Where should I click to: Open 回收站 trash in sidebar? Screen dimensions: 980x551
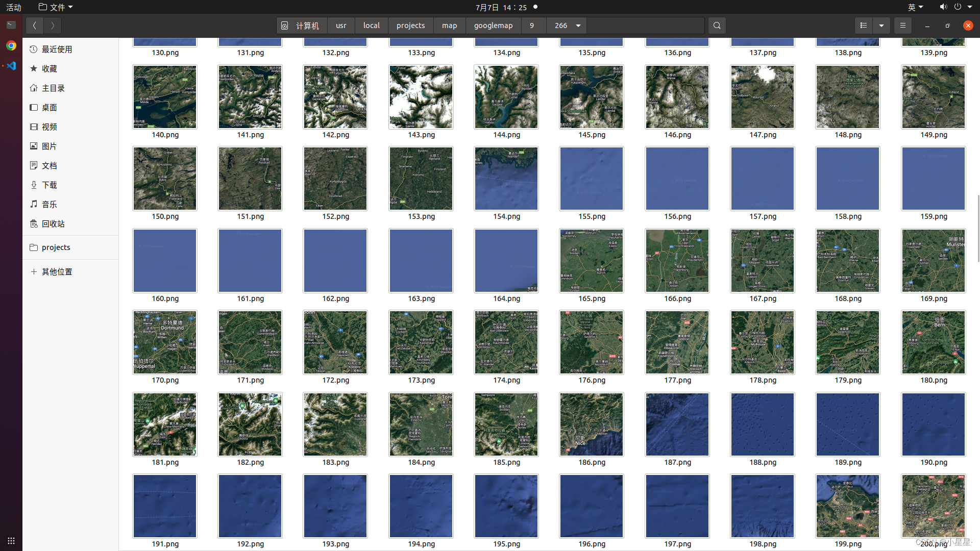point(70,223)
